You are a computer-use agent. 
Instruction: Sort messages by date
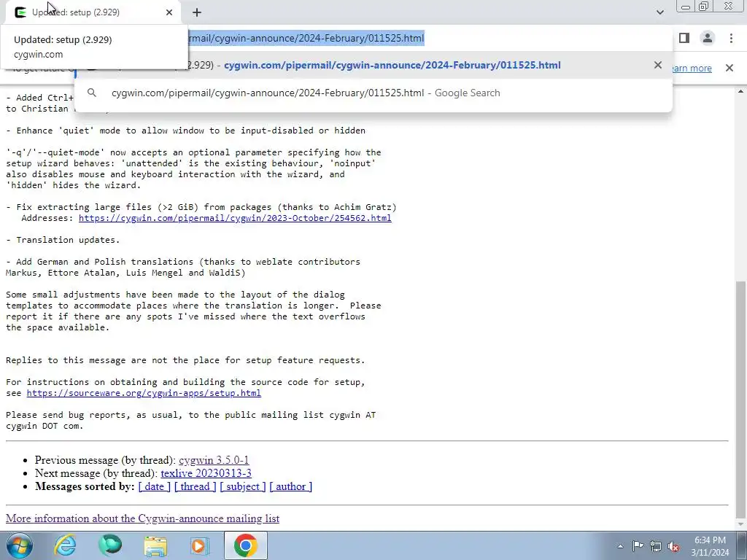(154, 486)
